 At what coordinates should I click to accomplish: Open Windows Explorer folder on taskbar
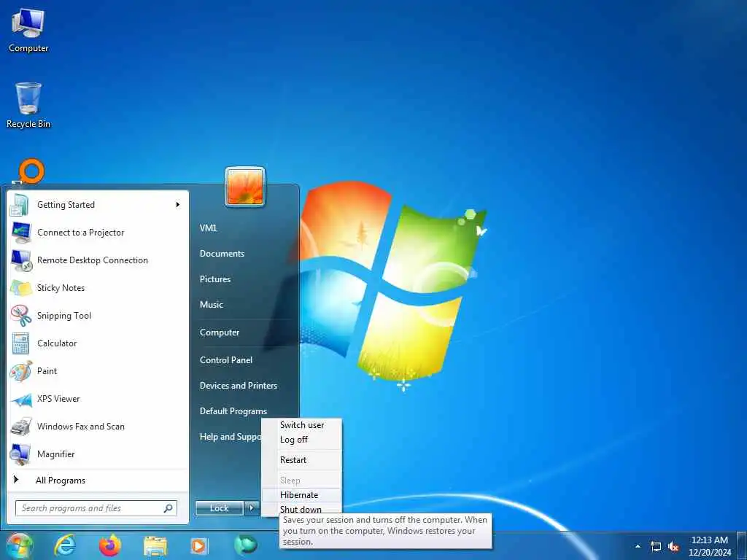[155, 546]
